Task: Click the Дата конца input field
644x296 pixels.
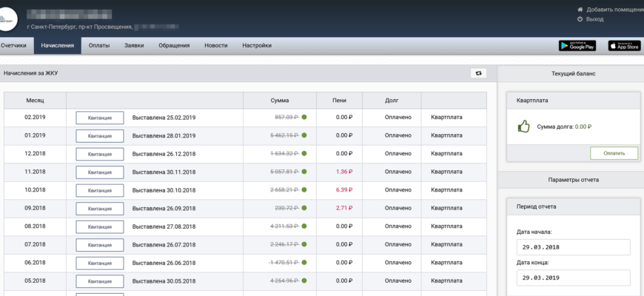Action: coord(573,277)
